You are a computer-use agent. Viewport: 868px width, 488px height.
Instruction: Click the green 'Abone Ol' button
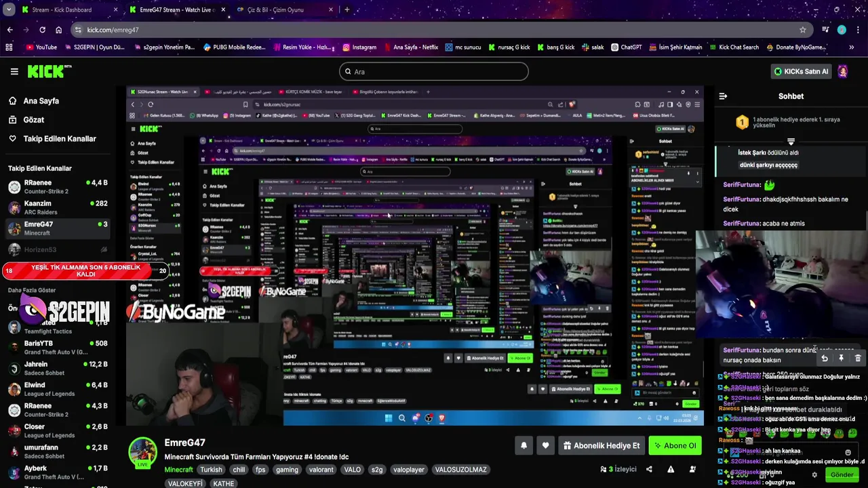click(675, 445)
